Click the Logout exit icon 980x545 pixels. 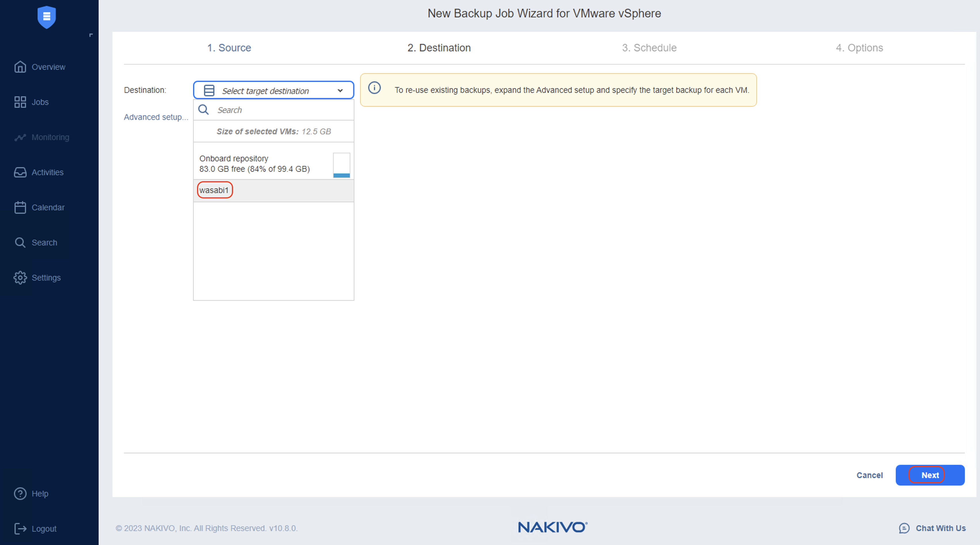[x=20, y=529]
